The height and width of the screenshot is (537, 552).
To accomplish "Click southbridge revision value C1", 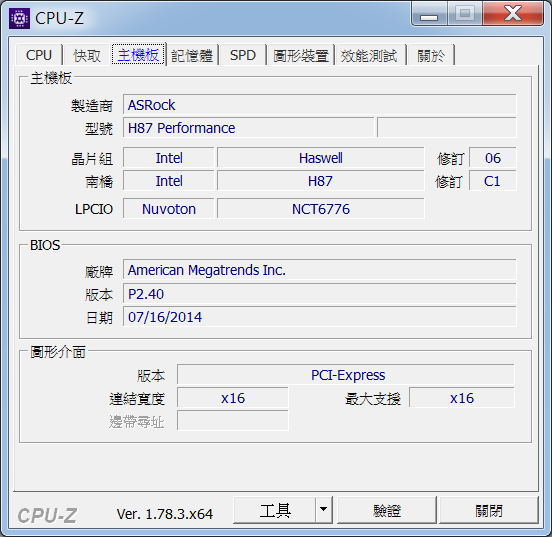I will point(493,181).
